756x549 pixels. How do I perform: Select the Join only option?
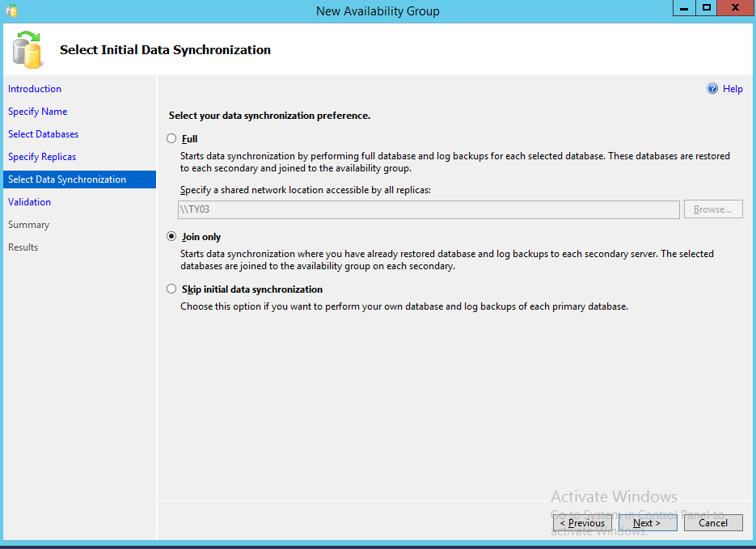coord(171,236)
